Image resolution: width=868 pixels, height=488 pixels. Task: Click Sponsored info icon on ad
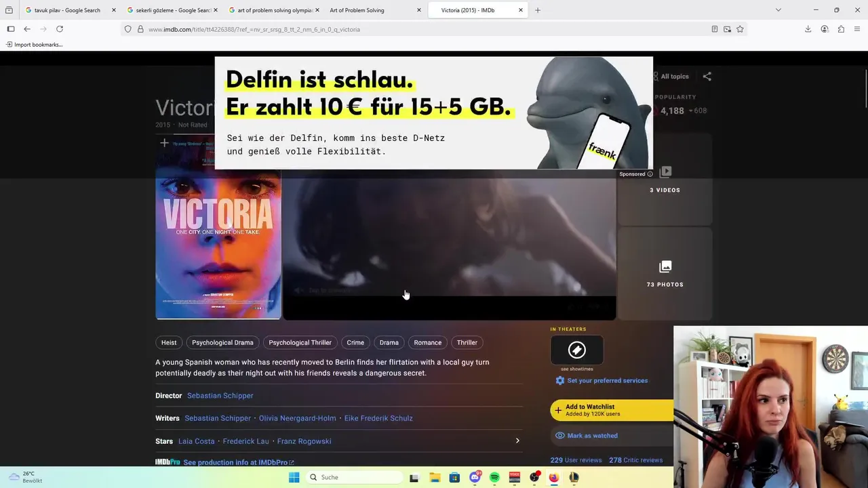[x=650, y=174]
